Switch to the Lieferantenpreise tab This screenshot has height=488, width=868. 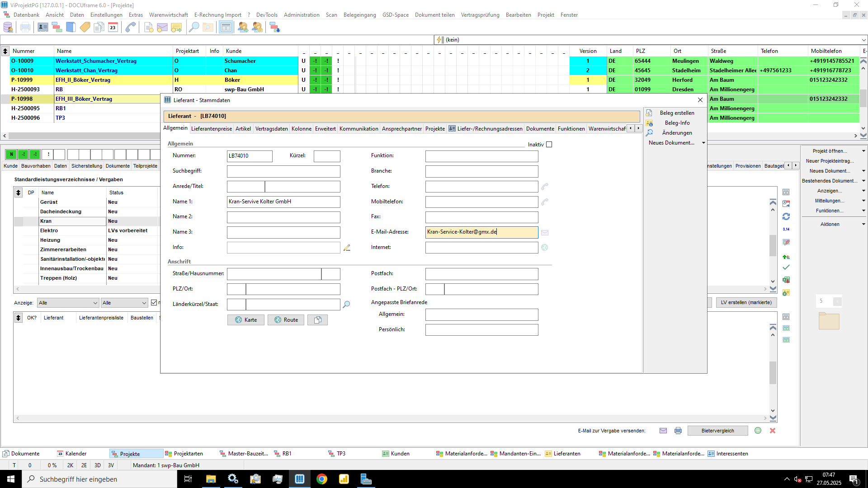212,129
